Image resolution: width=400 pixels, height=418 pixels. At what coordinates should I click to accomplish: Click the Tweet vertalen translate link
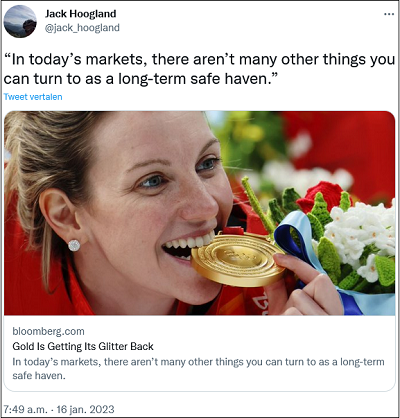pyautogui.click(x=33, y=97)
